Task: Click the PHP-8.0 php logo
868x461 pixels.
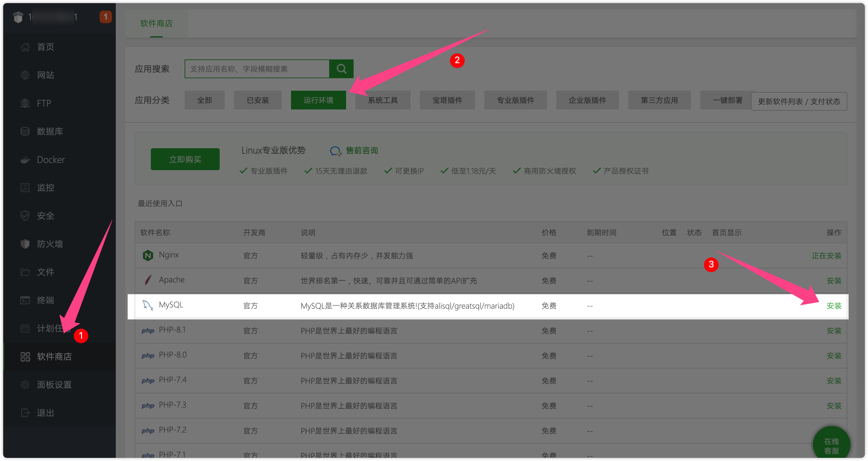Action: click(x=148, y=356)
